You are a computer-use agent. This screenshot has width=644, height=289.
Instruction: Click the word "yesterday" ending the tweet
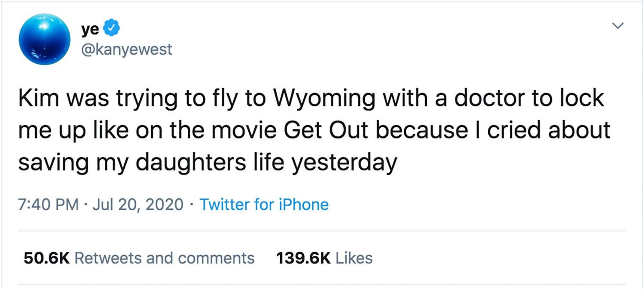(x=344, y=163)
